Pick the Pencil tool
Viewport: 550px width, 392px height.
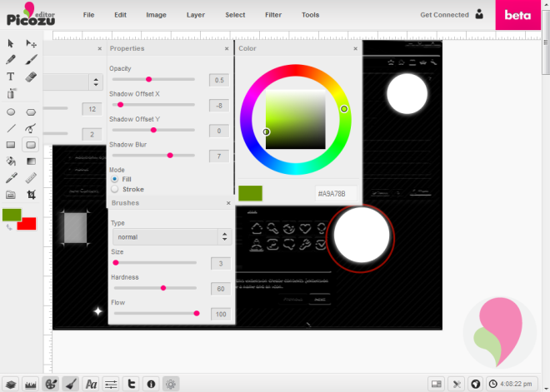[x=11, y=60]
